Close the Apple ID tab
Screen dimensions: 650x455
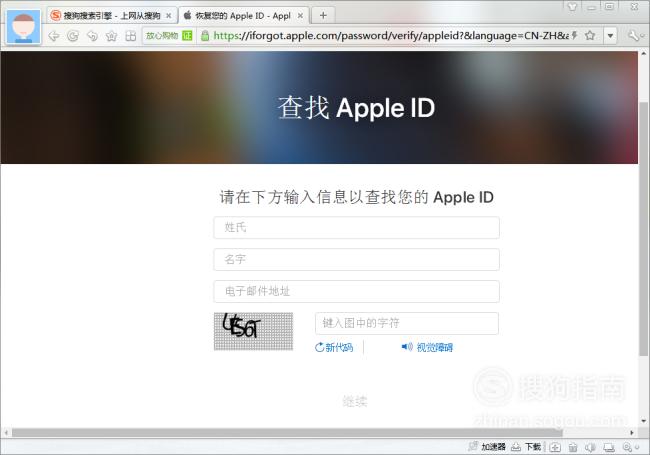[300, 16]
